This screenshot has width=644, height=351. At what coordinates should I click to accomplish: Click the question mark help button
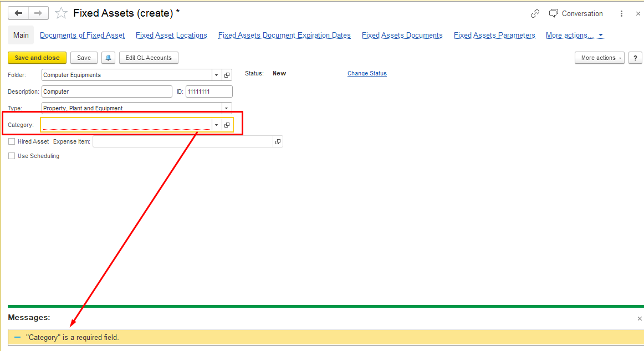(x=635, y=58)
